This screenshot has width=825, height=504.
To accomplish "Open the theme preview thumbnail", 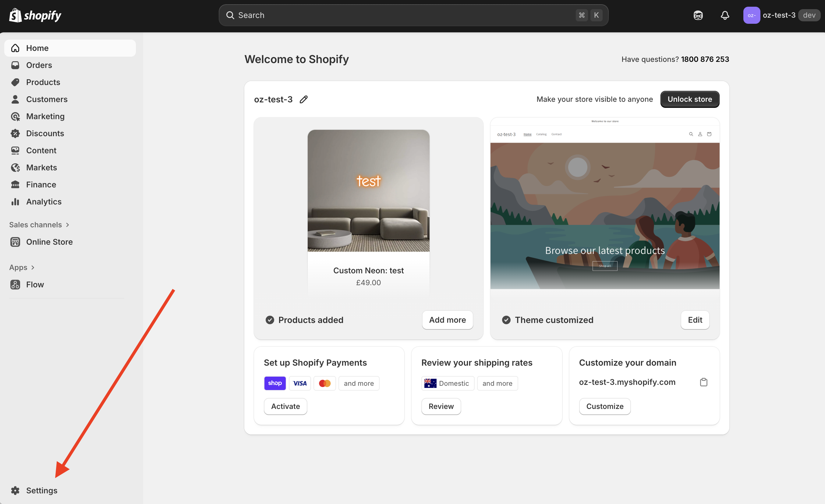I will (605, 204).
